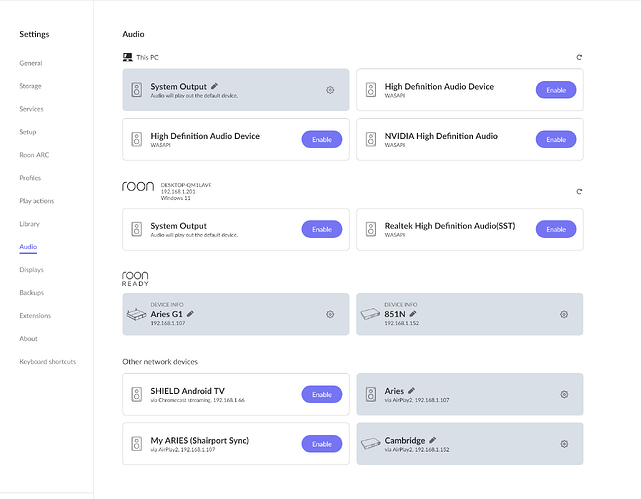Enable SHIELD Android TV

click(x=322, y=394)
